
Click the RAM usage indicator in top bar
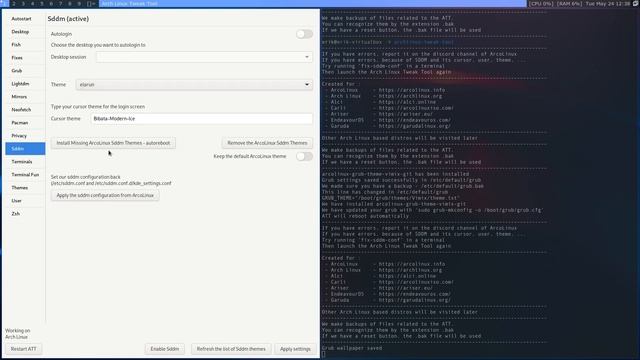(x=569, y=3)
